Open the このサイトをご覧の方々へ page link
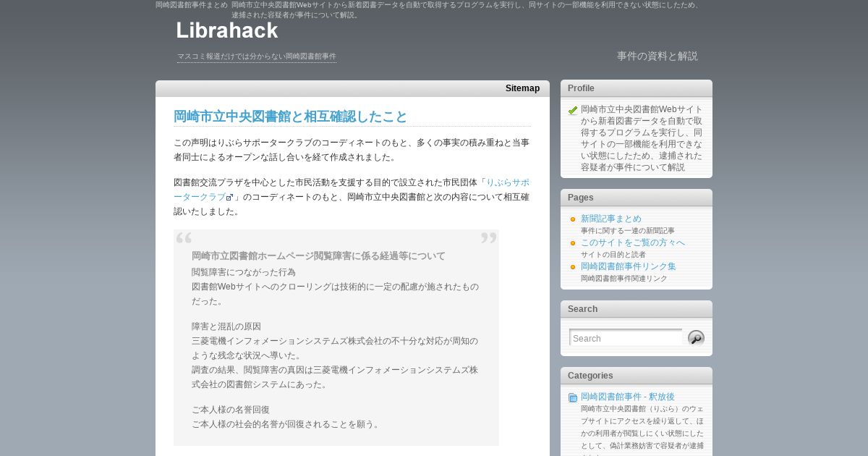868x456 pixels. (x=633, y=242)
